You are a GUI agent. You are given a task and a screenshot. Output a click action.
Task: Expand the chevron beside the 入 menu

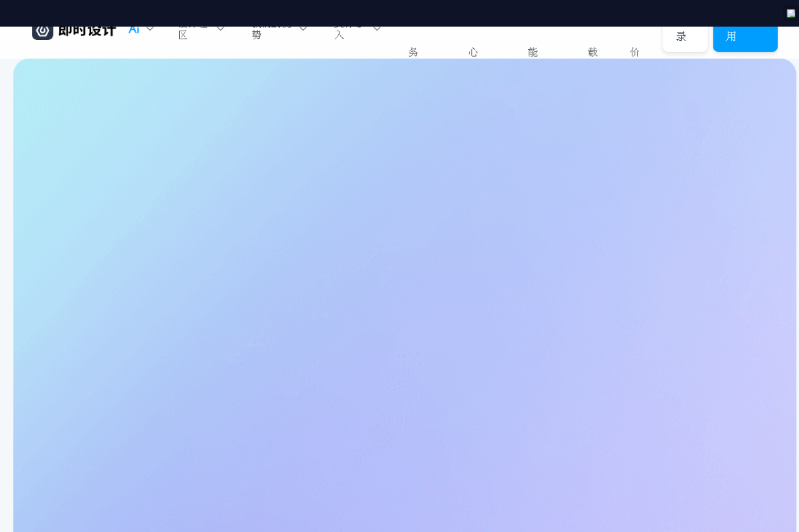(377, 29)
